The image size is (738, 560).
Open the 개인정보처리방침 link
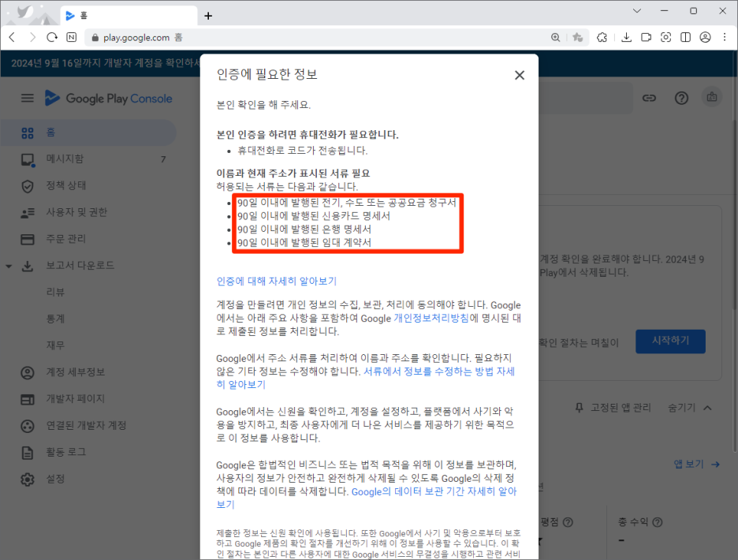[x=431, y=318]
